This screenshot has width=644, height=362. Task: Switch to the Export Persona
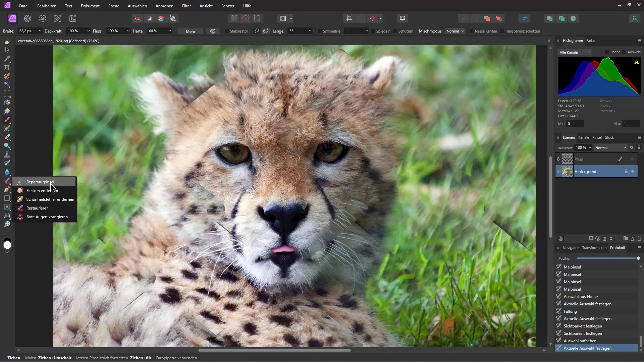point(73,18)
